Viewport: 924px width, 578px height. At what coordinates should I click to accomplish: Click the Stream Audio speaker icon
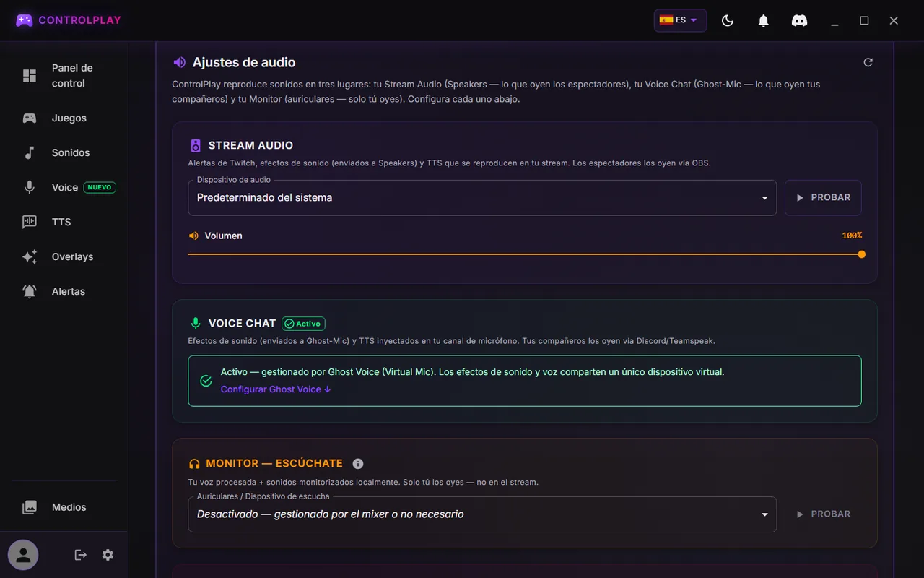(x=195, y=145)
